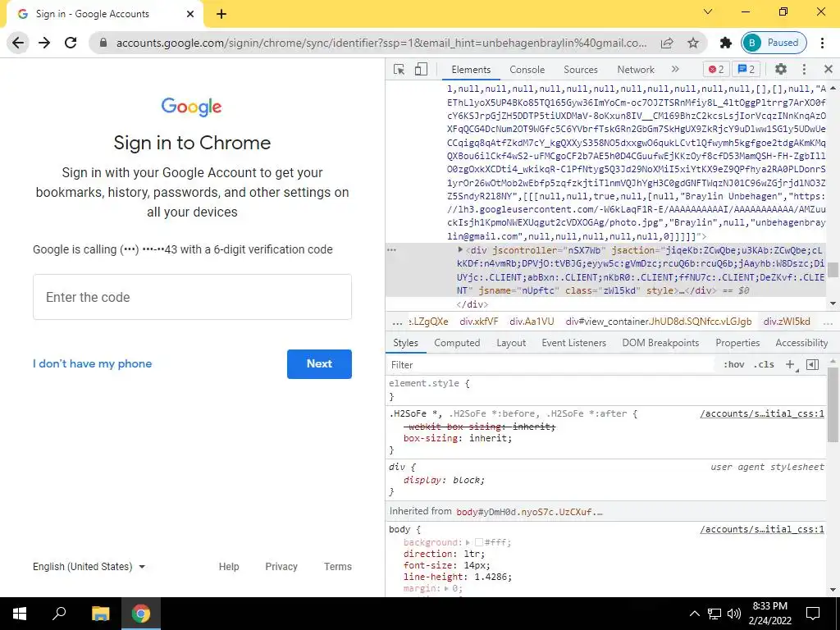The width and height of the screenshot is (840, 630).
Task: Open the Styles pane tab
Action: [x=405, y=343]
